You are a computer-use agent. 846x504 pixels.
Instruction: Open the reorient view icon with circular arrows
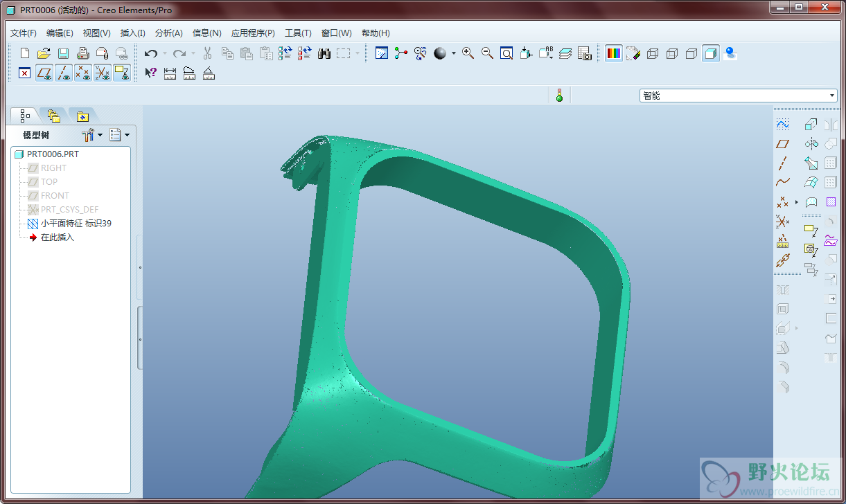point(421,53)
